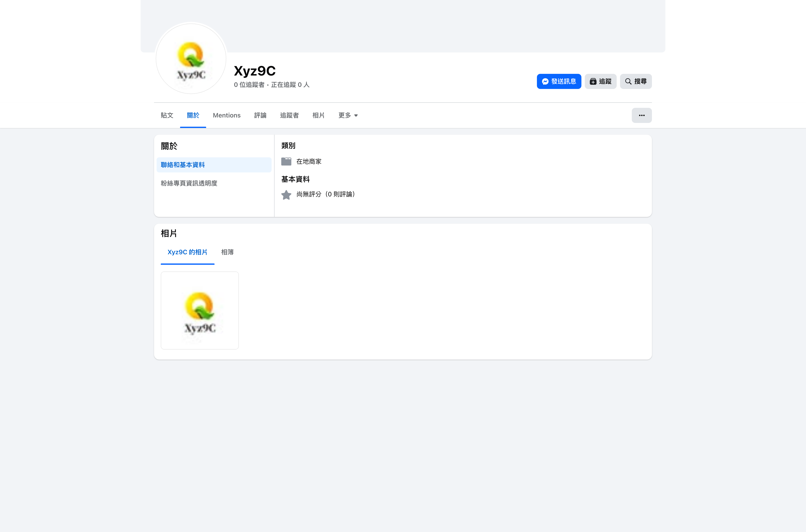Select the 關於 tab

(x=193, y=115)
